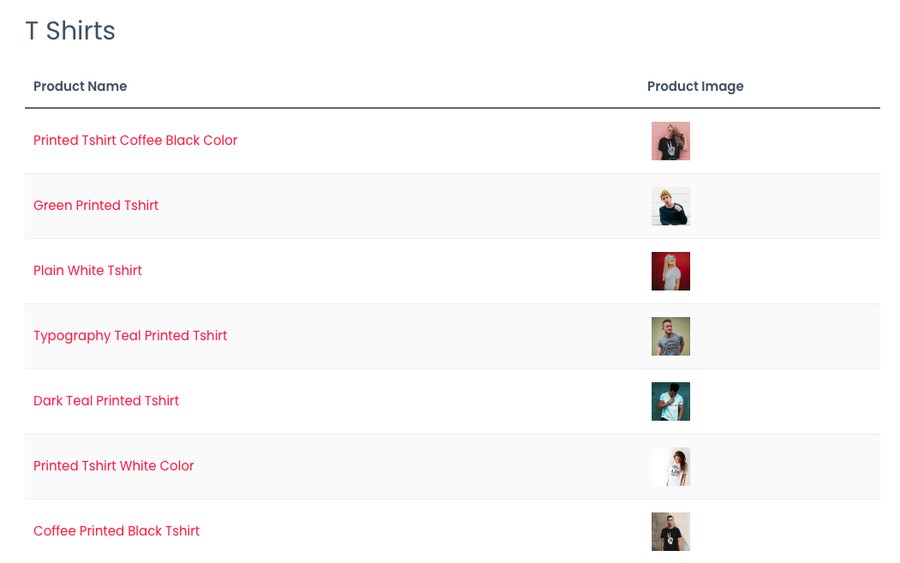900x563 pixels.
Task: Open Typography Teal Printed Tshirt link
Action: [x=130, y=336]
